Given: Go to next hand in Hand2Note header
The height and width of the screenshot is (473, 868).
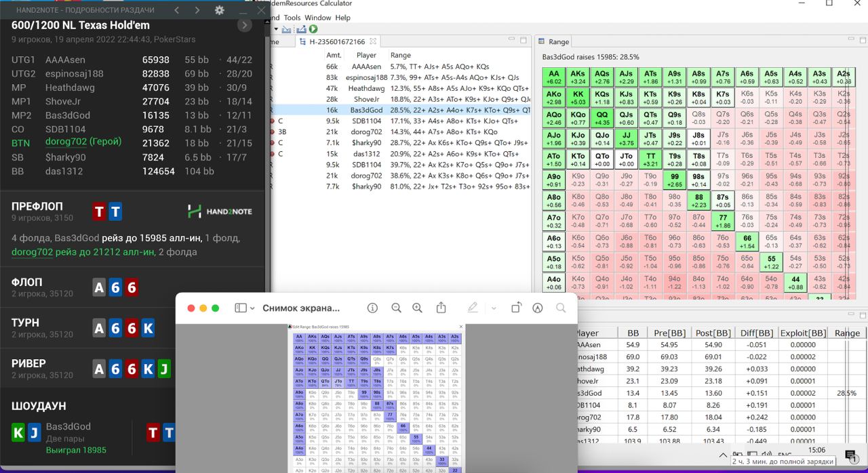Looking at the screenshot, I should [x=197, y=10].
